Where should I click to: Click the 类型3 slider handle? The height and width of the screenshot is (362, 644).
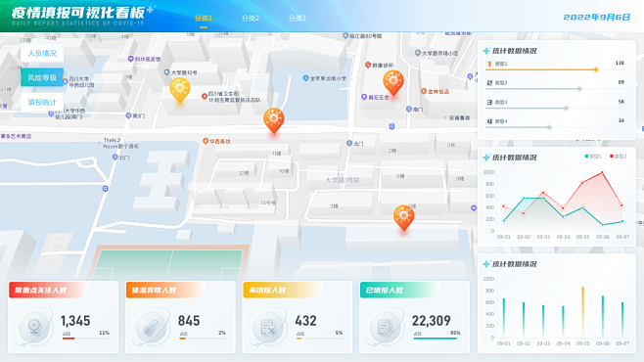pyautogui.click(x=567, y=109)
